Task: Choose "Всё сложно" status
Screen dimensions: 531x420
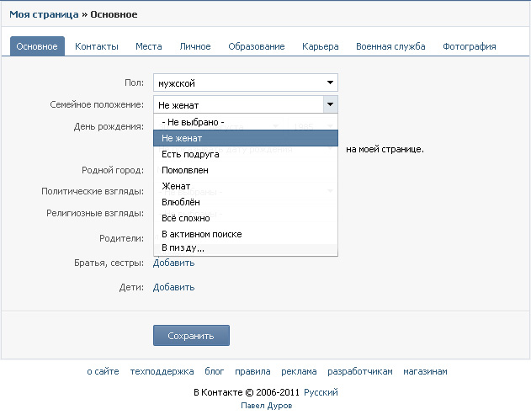Action: pos(185,218)
